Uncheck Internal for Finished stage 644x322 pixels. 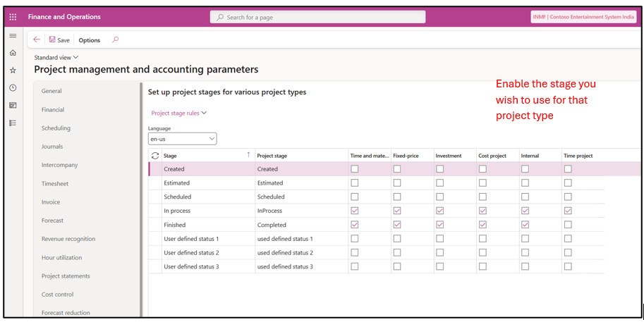(x=525, y=224)
